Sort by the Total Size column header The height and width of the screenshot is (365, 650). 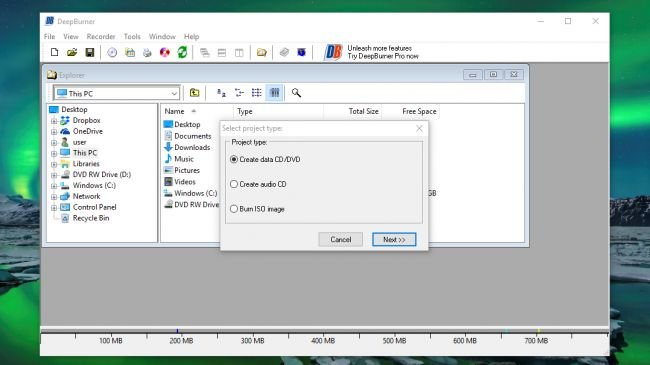click(352, 111)
